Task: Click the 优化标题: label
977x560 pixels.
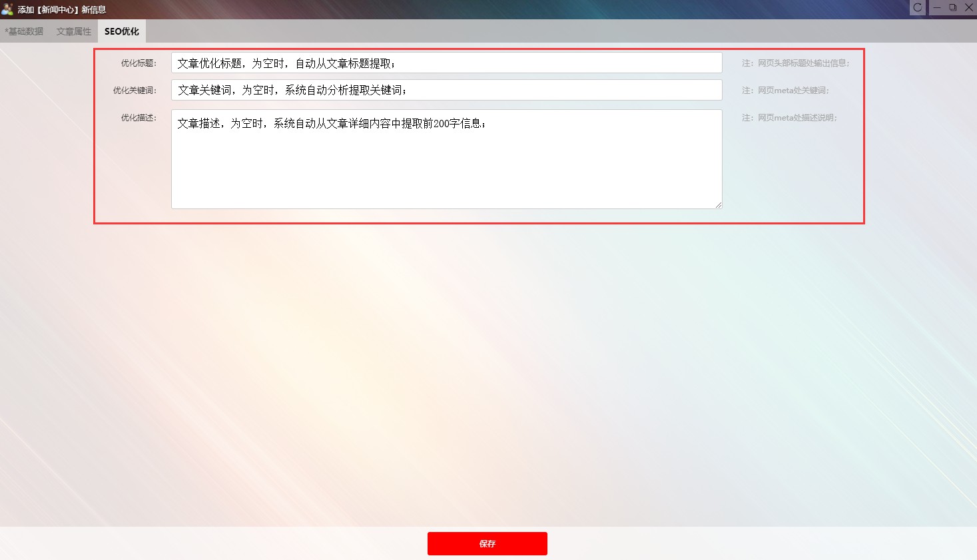Action: [x=139, y=63]
